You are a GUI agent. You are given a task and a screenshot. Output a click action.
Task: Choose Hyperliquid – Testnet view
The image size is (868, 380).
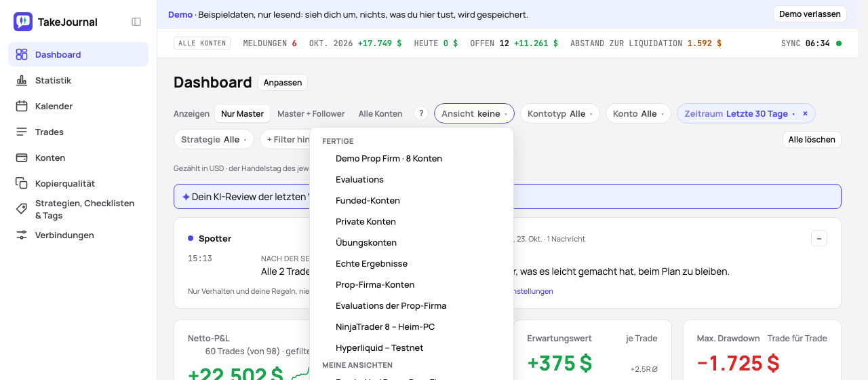[412, 347]
